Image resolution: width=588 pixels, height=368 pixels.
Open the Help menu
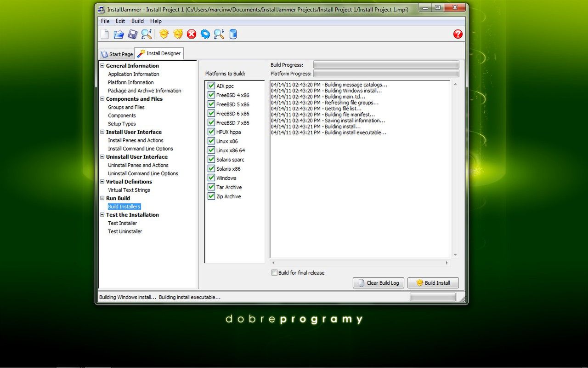[156, 21]
